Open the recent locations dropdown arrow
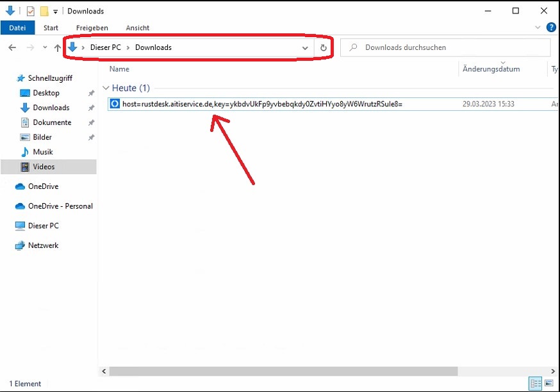Viewport: 560px width, 392px height. click(x=45, y=48)
